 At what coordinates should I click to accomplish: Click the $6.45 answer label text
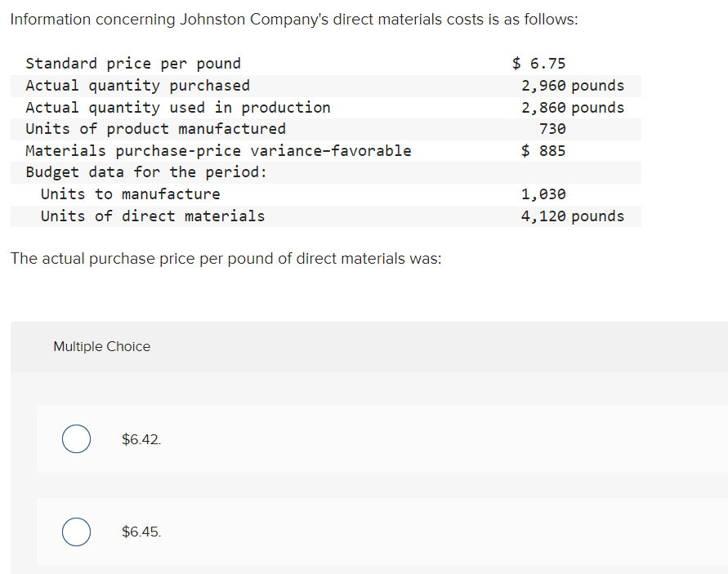[x=141, y=532]
